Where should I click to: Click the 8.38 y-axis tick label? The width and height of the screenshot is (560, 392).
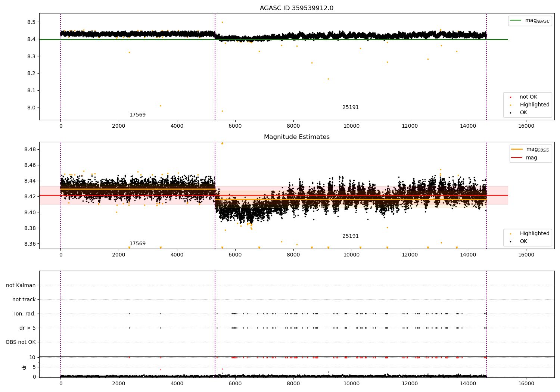[x=30, y=228]
